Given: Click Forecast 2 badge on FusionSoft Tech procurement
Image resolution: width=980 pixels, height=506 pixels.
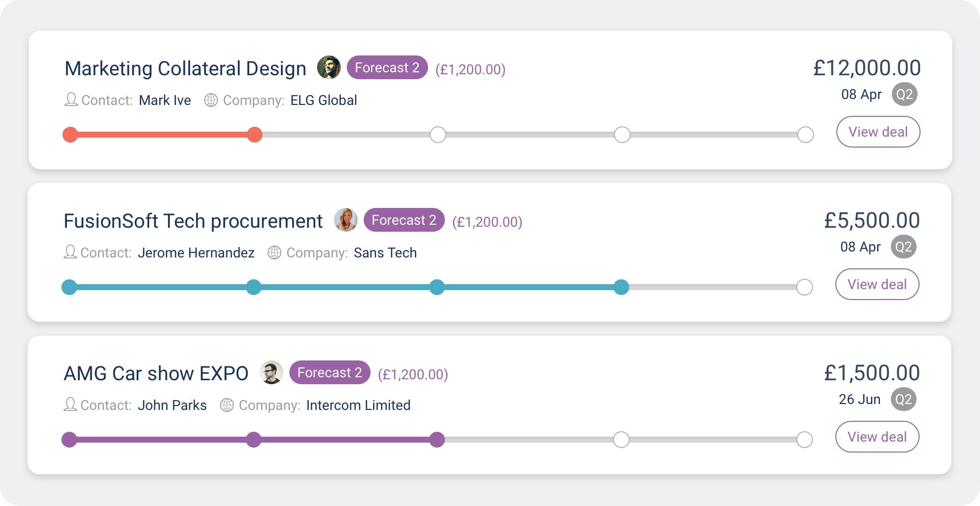Looking at the screenshot, I should tap(404, 220).
